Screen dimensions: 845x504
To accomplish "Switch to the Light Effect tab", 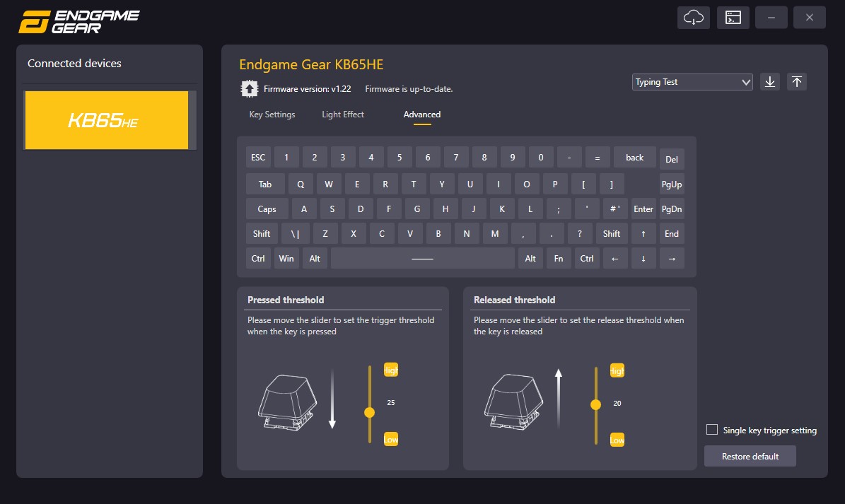I will point(343,114).
